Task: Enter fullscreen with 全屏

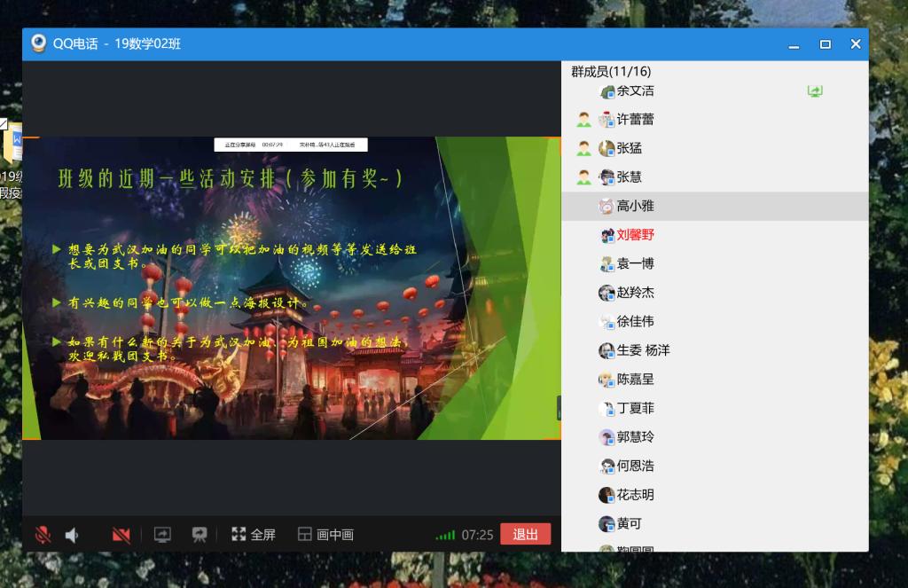Action: click(254, 535)
